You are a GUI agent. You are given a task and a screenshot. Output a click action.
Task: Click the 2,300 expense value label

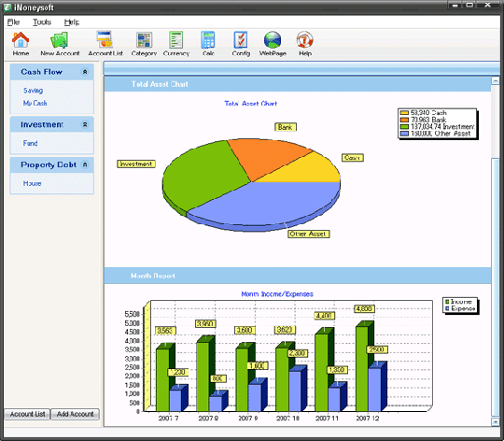pos(298,353)
